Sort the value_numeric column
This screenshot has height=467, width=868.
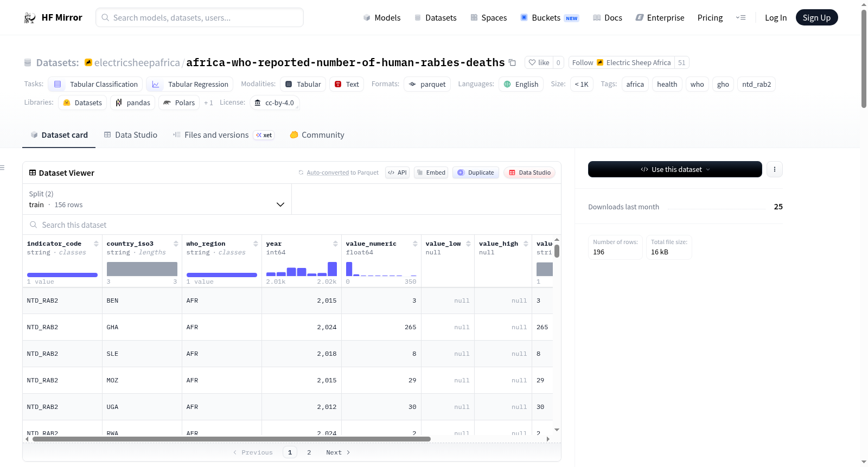click(x=415, y=244)
